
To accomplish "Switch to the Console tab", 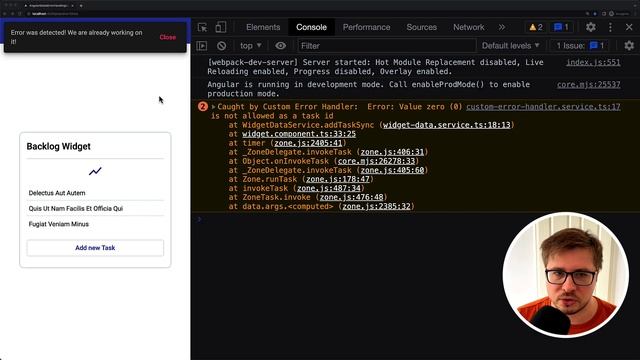I will (x=311, y=27).
